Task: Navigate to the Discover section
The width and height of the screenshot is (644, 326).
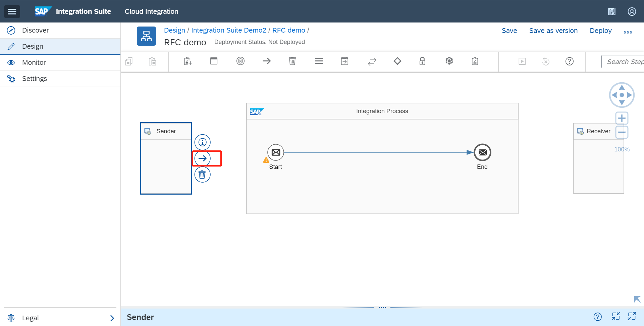Action: click(x=35, y=30)
